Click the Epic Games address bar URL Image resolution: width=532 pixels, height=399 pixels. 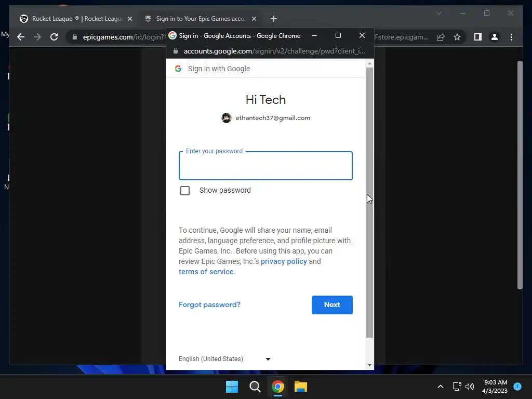tap(124, 37)
